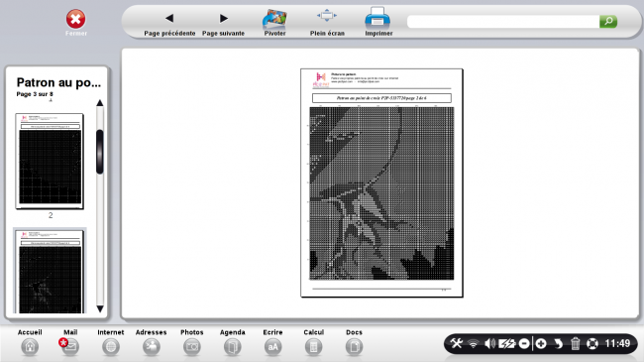Go to the previous page with Page précédente
The height and width of the screenshot is (362, 644).
pyautogui.click(x=169, y=23)
